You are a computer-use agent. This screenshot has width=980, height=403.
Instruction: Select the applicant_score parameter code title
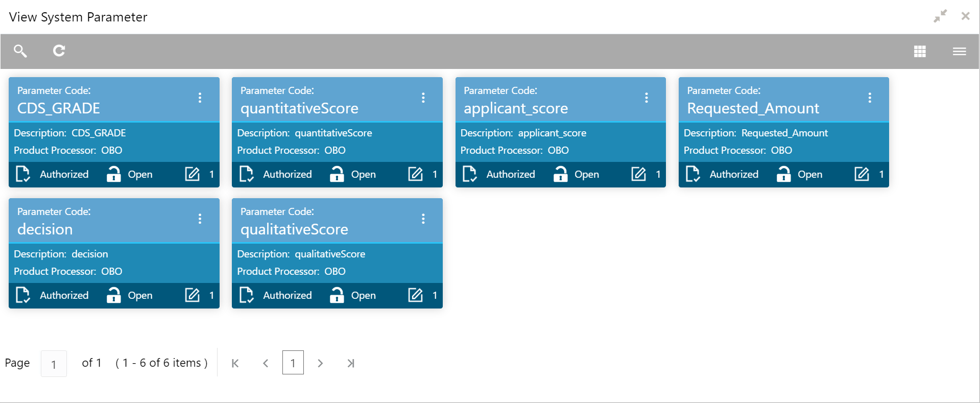pyautogui.click(x=516, y=108)
